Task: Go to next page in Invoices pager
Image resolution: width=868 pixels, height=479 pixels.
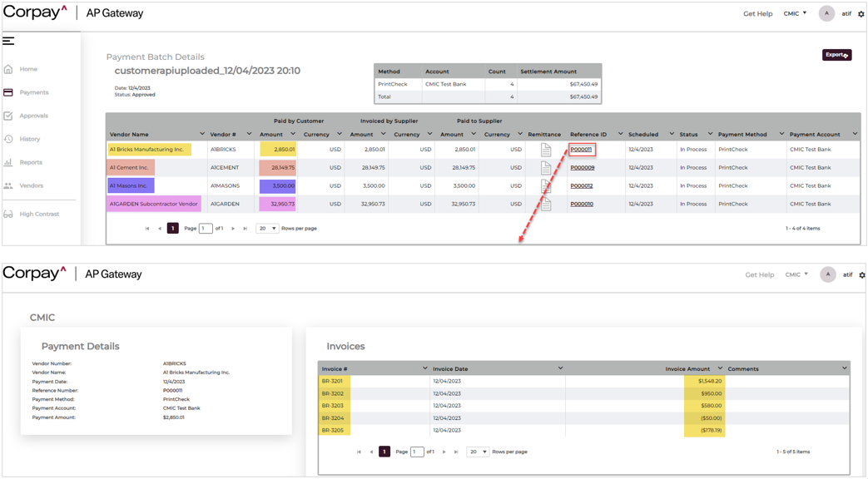Action: tap(444, 452)
